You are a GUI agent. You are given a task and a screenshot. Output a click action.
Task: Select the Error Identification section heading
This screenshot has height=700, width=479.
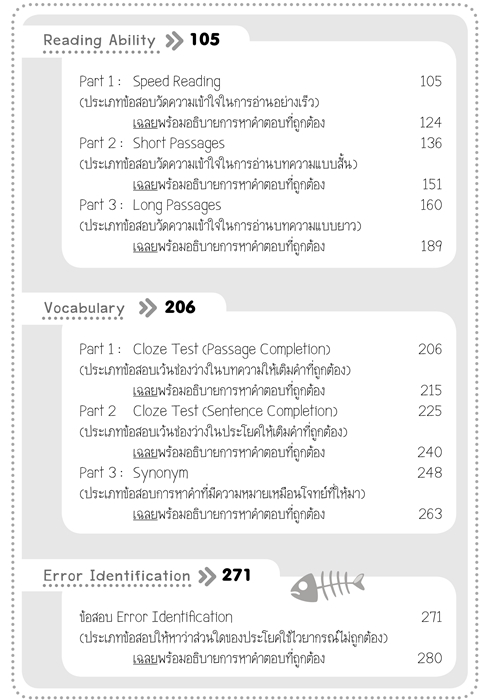tap(117, 576)
